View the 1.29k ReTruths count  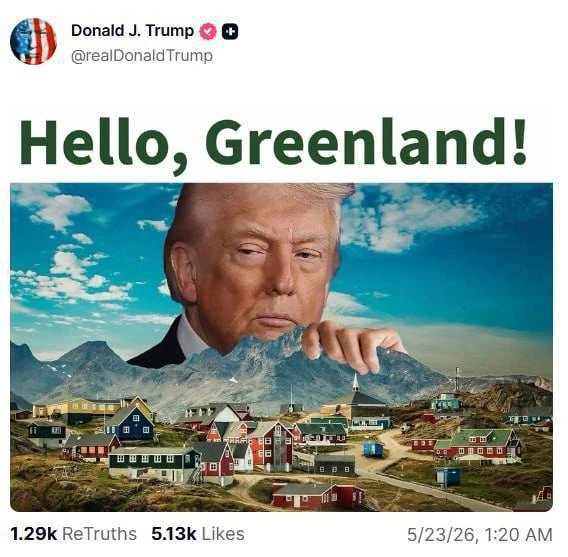(34, 534)
